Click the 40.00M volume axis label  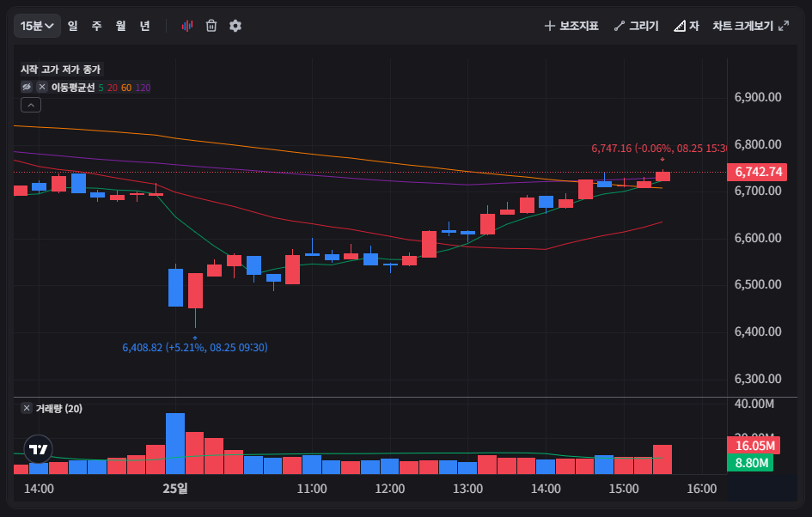pyautogui.click(x=754, y=404)
